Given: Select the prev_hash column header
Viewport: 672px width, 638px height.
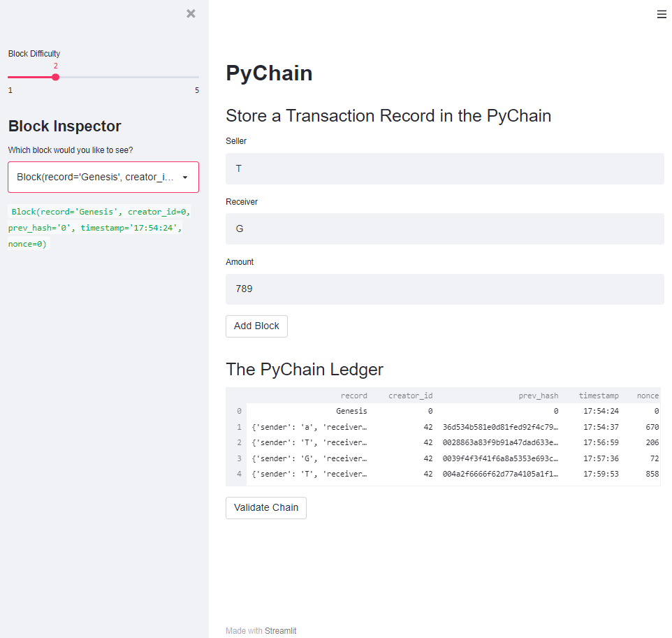Looking at the screenshot, I should [539, 395].
